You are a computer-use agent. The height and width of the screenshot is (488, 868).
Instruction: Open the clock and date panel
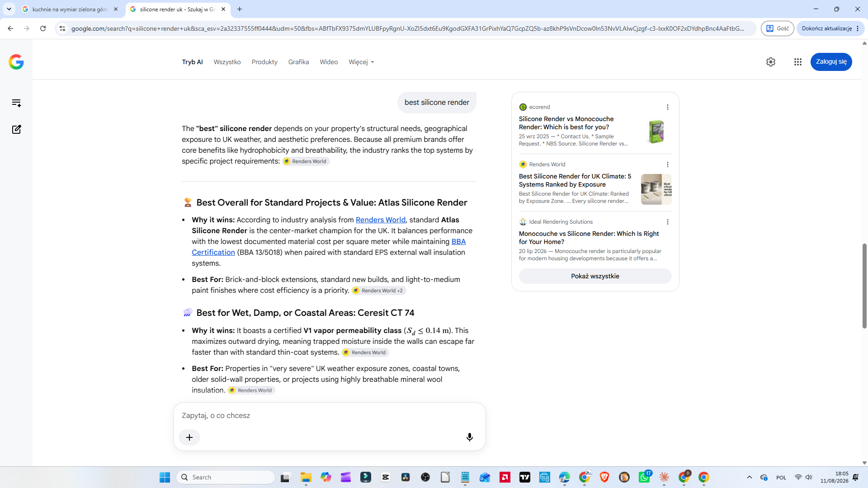(835, 477)
